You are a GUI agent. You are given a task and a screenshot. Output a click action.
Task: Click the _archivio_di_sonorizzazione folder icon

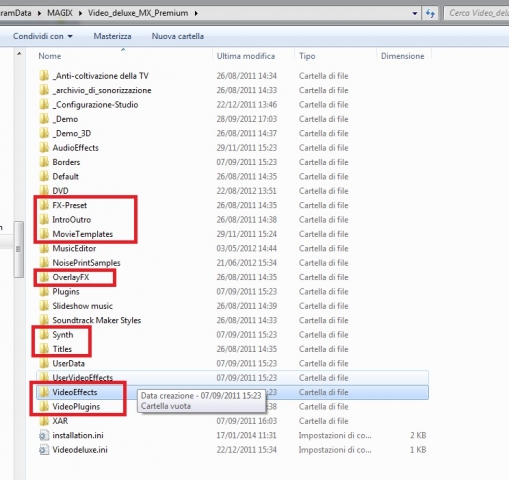point(44,90)
